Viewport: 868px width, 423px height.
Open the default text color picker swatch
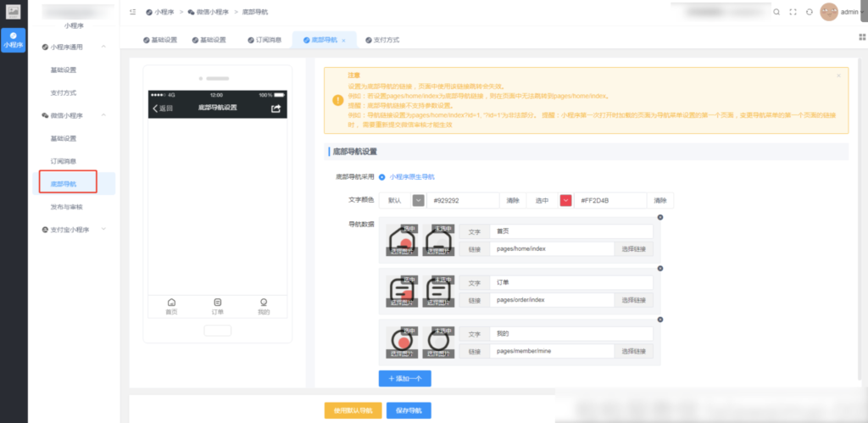pyautogui.click(x=419, y=200)
